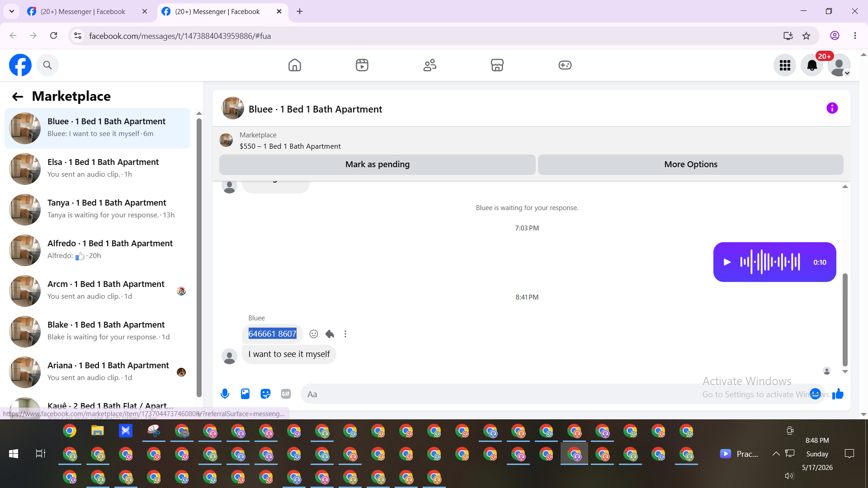Viewport: 868px width, 488px height.
Task: Open the Blake conversation
Action: pos(97,332)
